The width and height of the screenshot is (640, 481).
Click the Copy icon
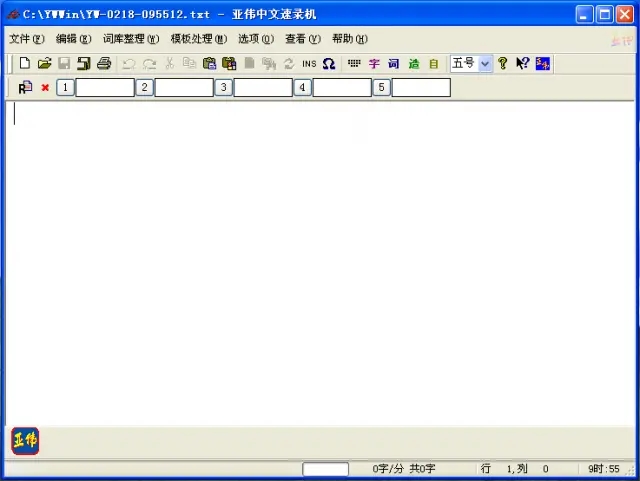pyautogui.click(x=189, y=63)
